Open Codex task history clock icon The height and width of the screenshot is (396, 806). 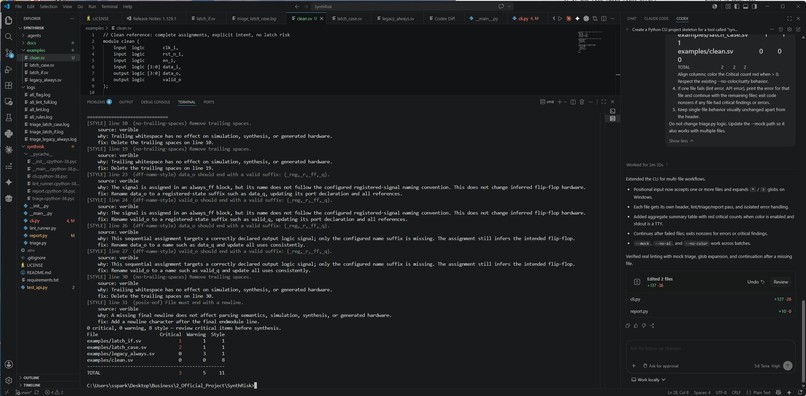tap(782, 29)
